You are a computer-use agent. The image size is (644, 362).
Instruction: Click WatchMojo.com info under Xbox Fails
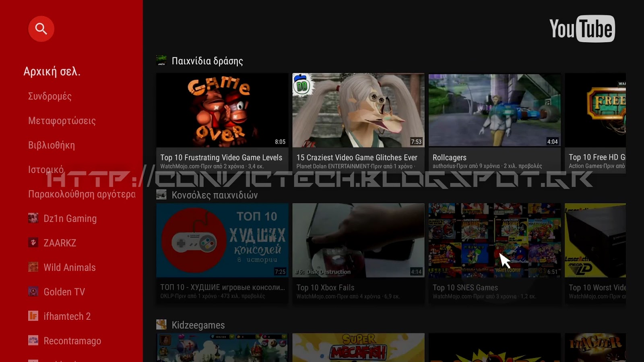tap(348, 296)
